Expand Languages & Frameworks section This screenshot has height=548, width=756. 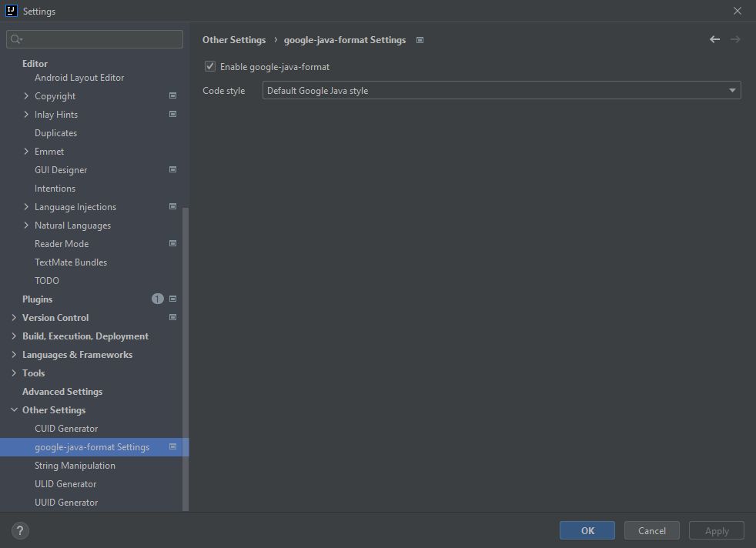(14, 354)
